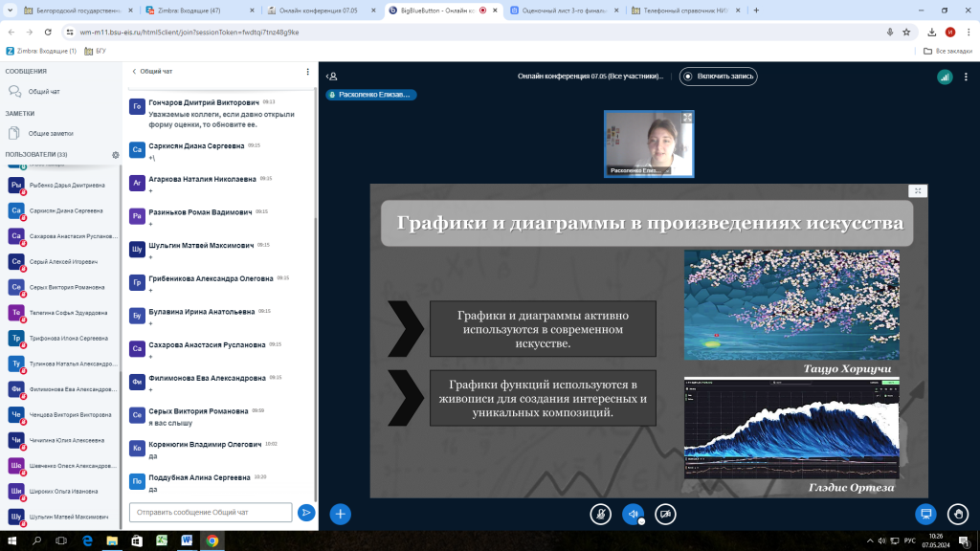Open File Explorer from the taskbar
Image resolution: width=980 pixels, height=551 pixels.
112,541
